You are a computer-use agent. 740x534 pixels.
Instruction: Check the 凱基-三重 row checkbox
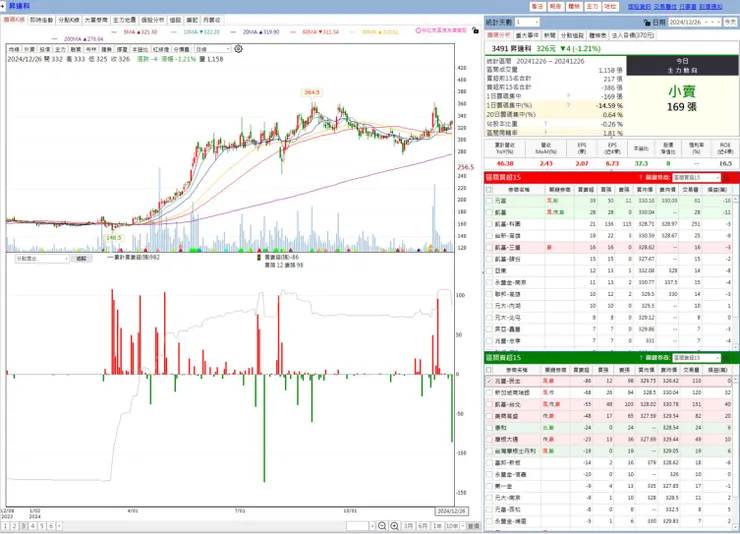[x=489, y=247]
